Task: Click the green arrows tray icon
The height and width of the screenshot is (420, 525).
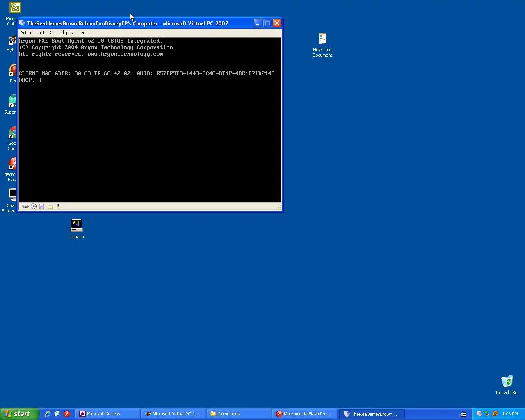Action: pyautogui.click(x=487, y=414)
